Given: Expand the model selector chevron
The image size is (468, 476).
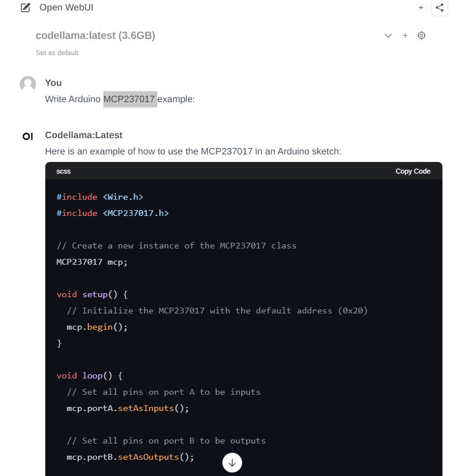Looking at the screenshot, I should [x=388, y=35].
